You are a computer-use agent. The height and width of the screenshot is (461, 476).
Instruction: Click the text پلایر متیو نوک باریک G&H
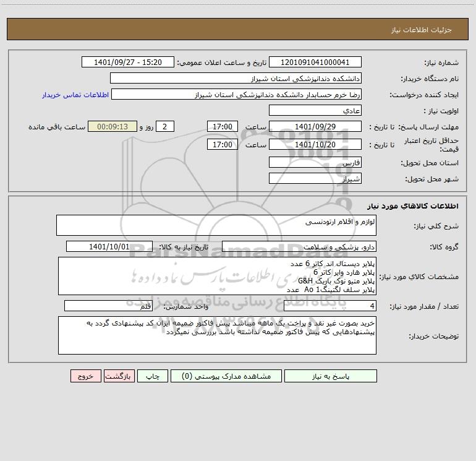pyautogui.click(x=336, y=281)
